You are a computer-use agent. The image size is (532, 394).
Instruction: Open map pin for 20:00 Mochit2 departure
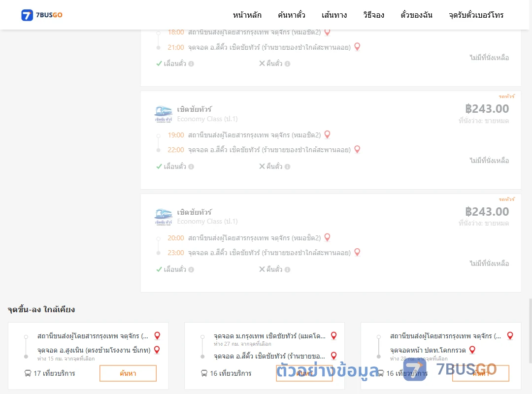328,237
